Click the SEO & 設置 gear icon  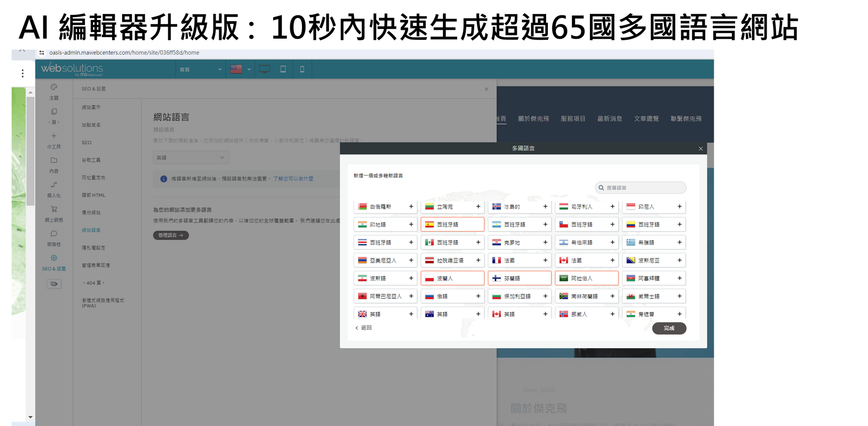(54, 258)
